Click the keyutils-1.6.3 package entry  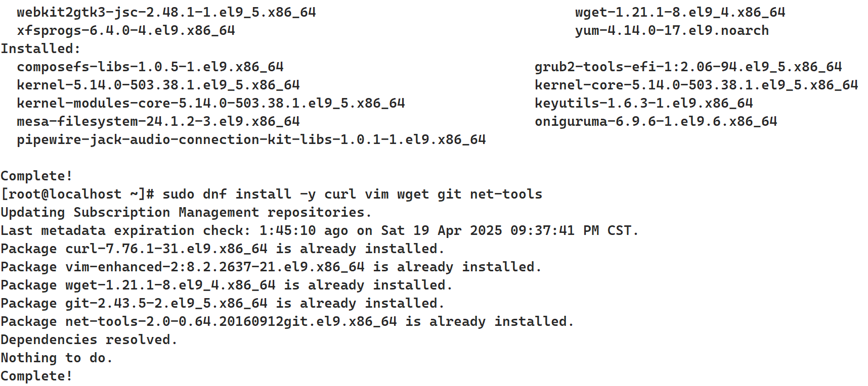pyautogui.click(x=643, y=103)
